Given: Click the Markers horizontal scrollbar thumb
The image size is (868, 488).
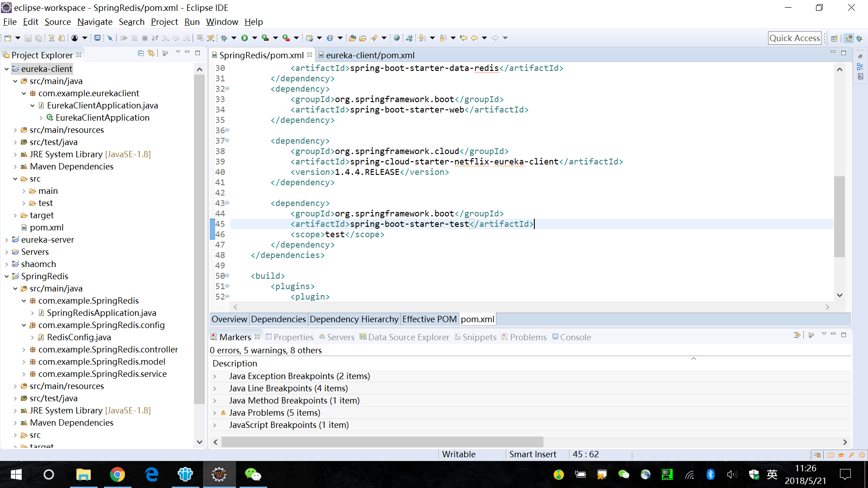Looking at the screenshot, I should [x=382, y=442].
